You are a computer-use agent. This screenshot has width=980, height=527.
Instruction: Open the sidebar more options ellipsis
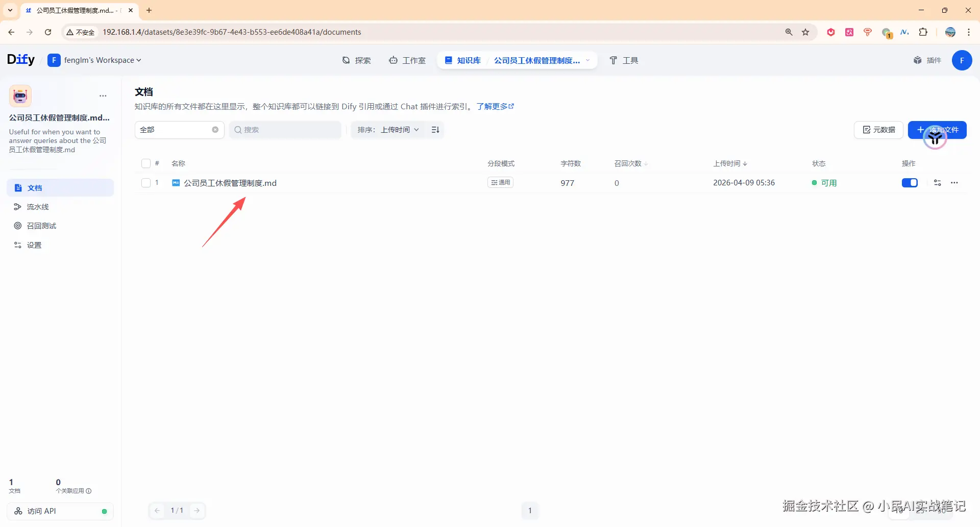coord(103,96)
